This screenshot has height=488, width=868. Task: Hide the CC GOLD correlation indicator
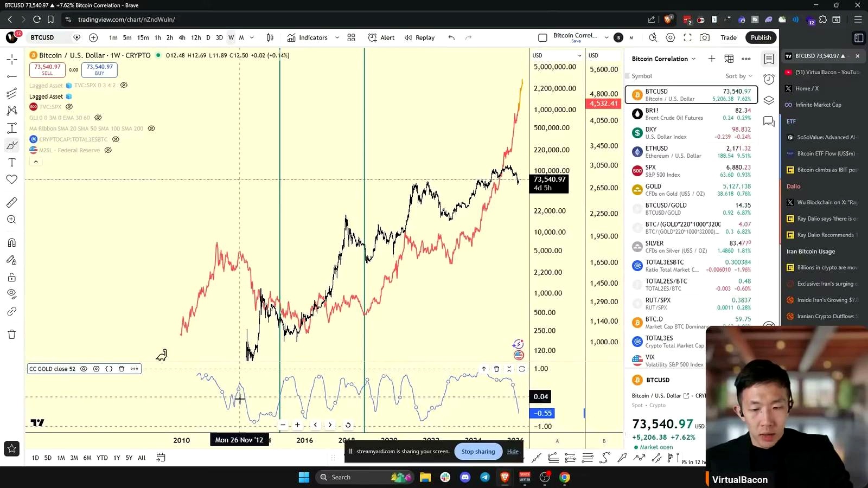pos(84,369)
